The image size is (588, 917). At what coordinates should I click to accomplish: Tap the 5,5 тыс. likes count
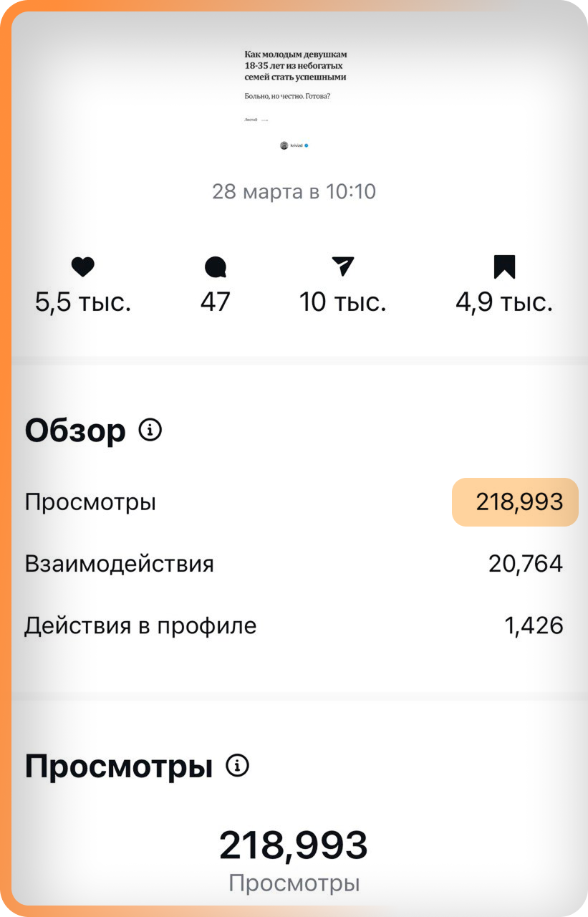pos(83,302)
